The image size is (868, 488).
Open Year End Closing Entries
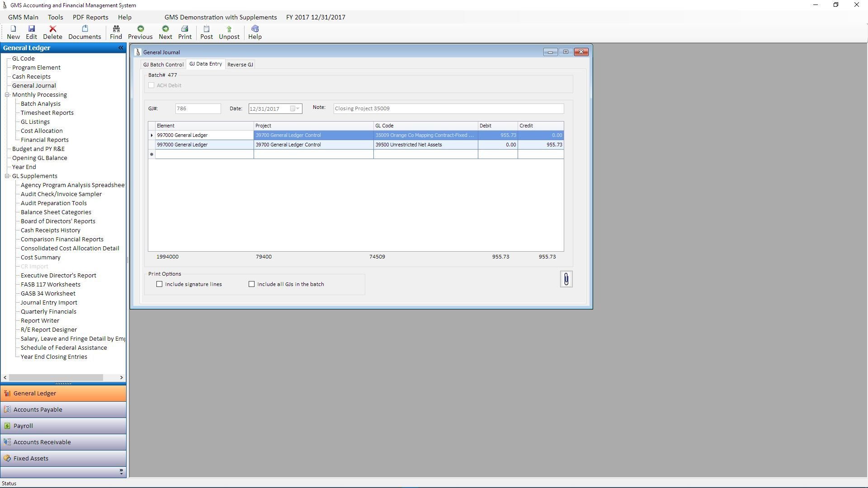pos(54,357)
